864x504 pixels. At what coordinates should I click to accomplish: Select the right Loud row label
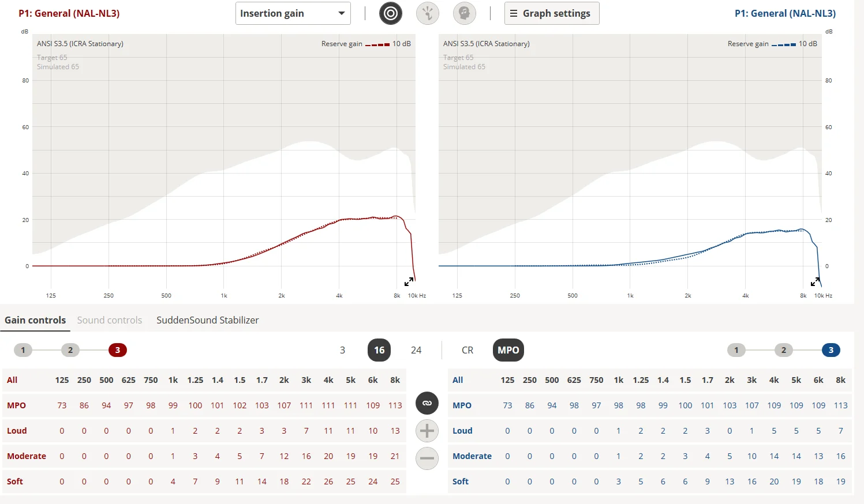pyautogui.click(x=462, y=431)
